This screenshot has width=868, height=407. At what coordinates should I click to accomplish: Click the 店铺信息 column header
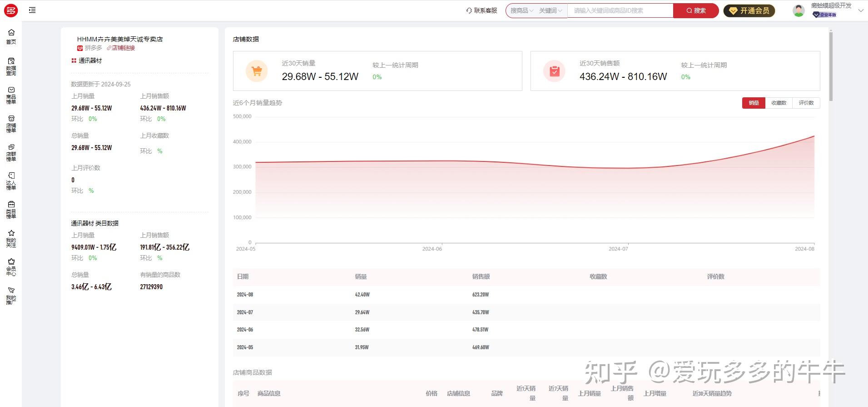click(x=458, y=393)
